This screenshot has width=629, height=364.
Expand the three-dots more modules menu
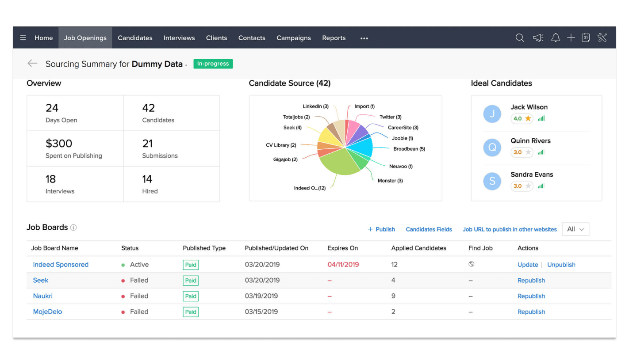tap(364, 38)
